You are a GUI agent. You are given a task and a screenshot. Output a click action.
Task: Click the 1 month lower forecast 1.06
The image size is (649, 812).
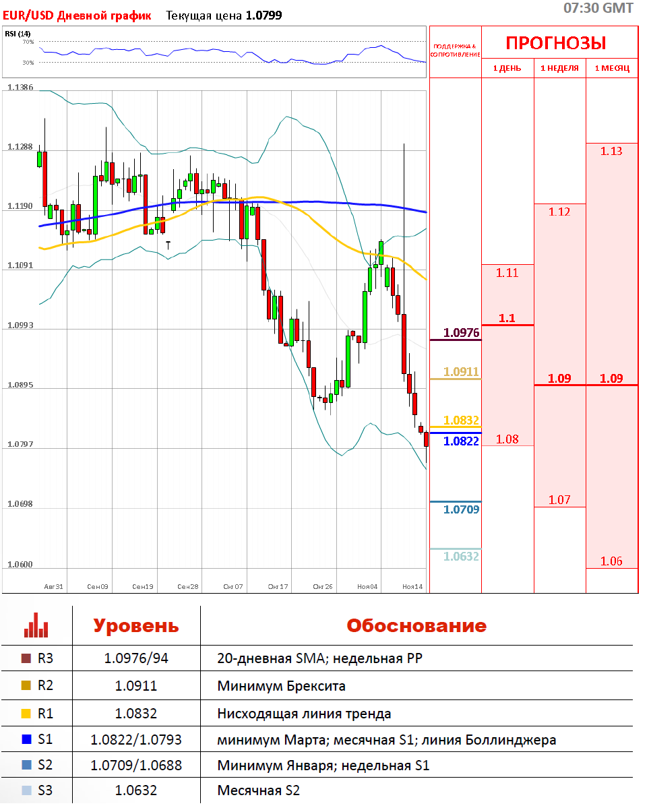pos(611,561)
